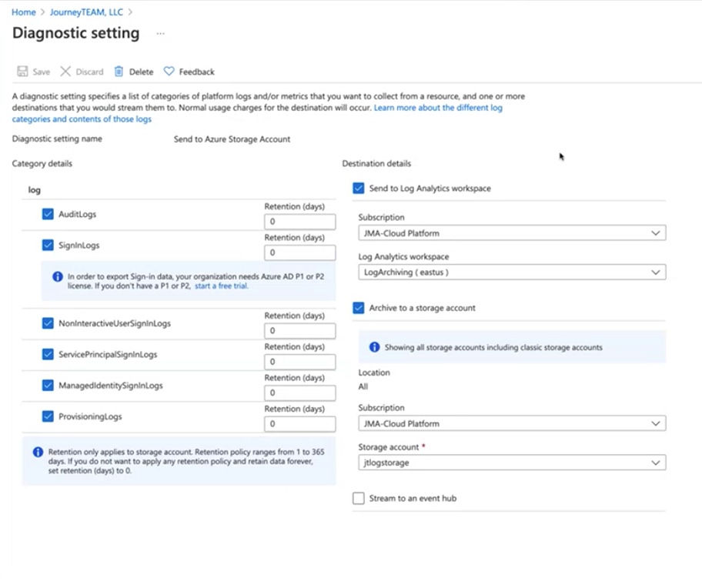Click info icon in storage accounts notice
Viewport: 702px width, 588px height.
pos(374,347)
